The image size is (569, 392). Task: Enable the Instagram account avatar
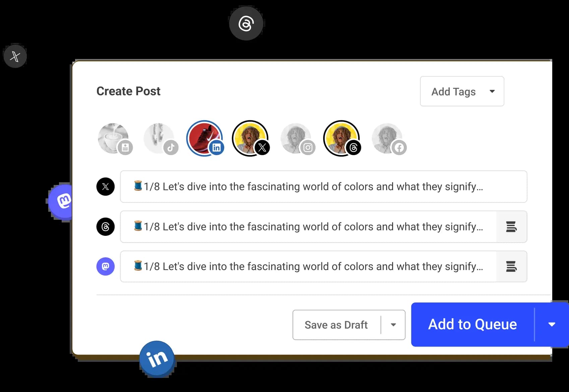click(298, 138)
